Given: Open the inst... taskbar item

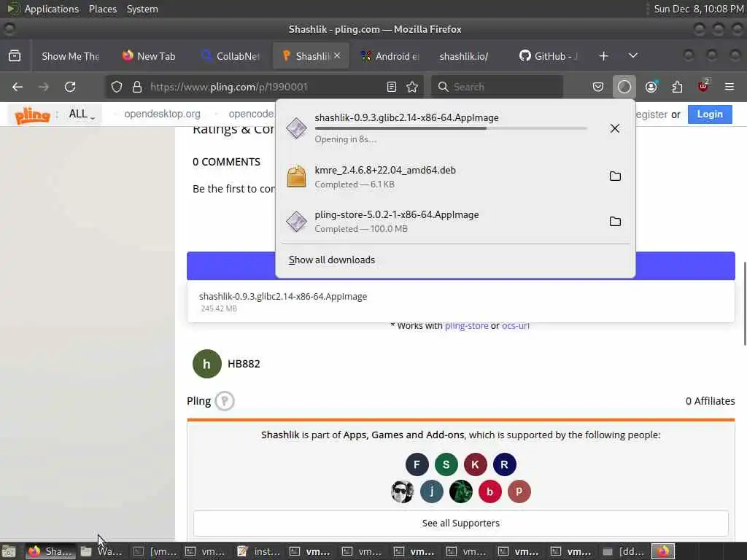Looking at the screenshot, I should coord(259,551).
